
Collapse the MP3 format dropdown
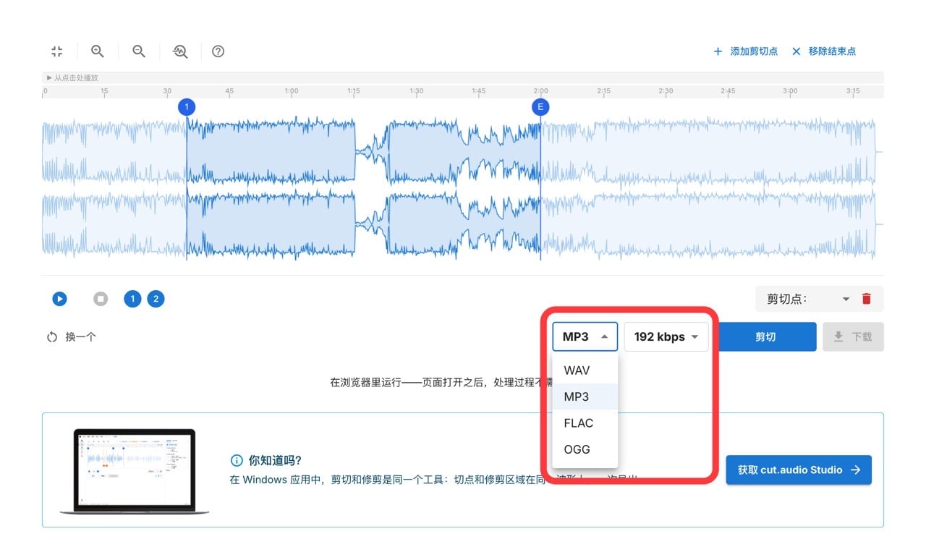[585, 336]
